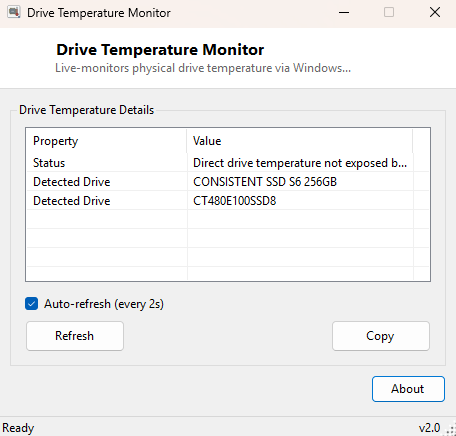Click the app icon in title bar

(x=14, y=12)
